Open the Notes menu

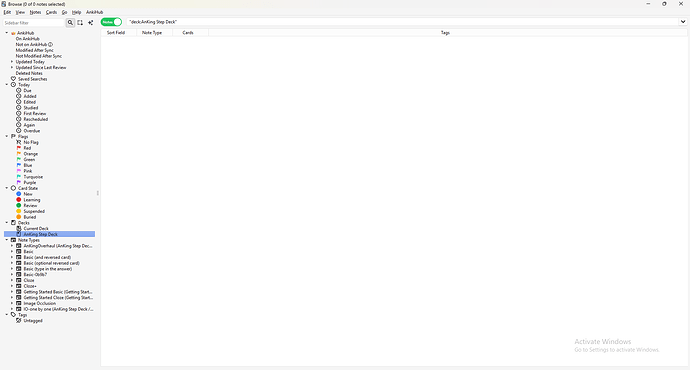pyautogui.click(x=35, y=12)
